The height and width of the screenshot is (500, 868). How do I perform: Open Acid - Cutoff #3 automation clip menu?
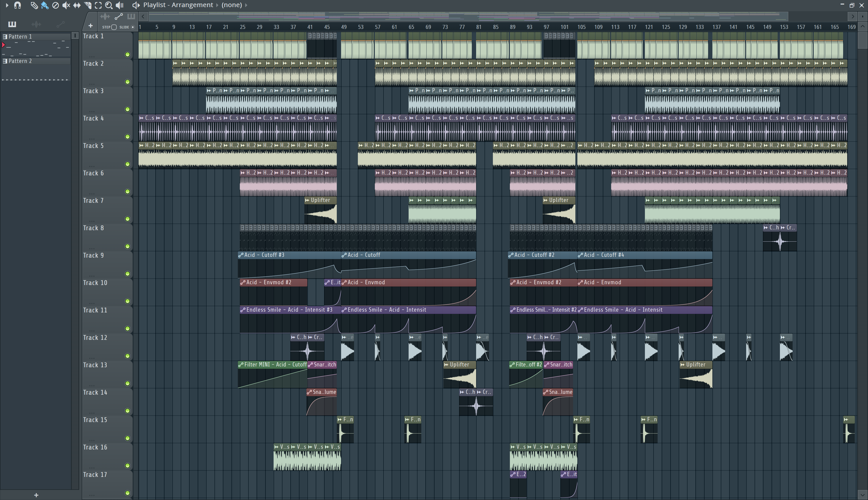241,255
